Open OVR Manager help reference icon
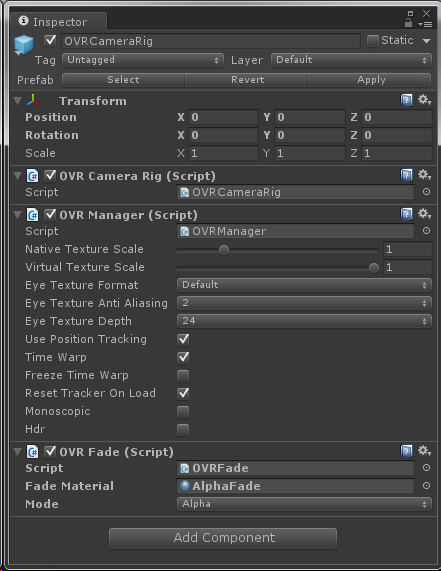Screen dimensions: 441x571 406,214
